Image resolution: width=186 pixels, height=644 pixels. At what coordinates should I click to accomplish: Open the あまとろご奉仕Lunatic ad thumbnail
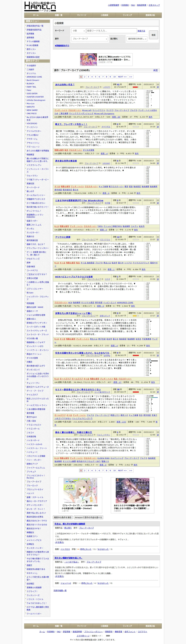pos(88,60)
